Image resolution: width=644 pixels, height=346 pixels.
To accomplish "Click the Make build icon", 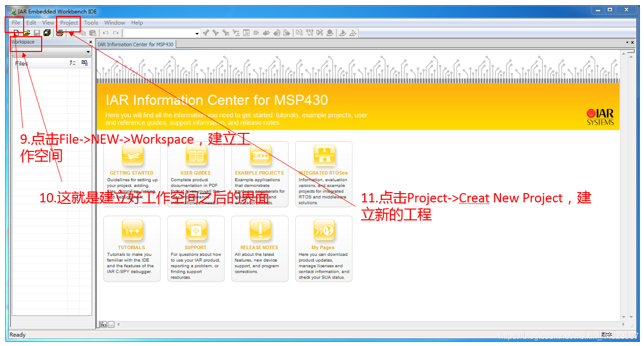I will [310, 33].
